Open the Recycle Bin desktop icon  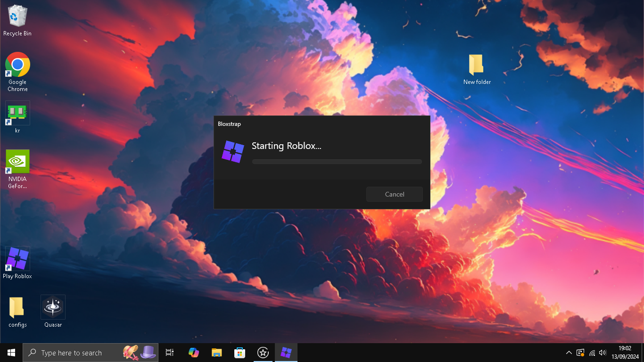[x=17, y=21]
